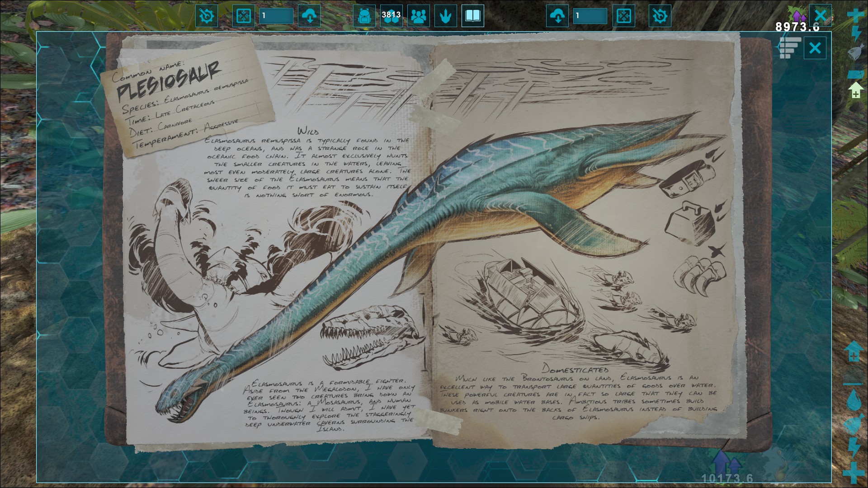Click the purple level-up arrows icon
868x488 pixels.
pyautogui.click(x=798, y=15)
